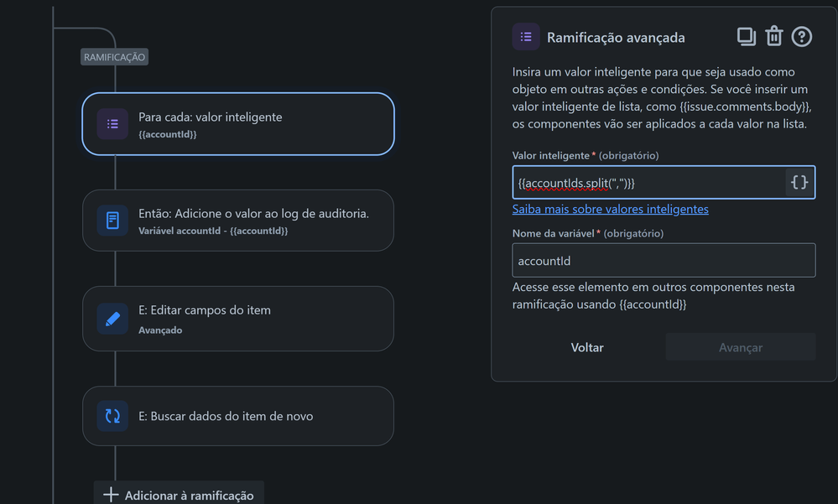Open help using the question mark icon

[802, 36]
